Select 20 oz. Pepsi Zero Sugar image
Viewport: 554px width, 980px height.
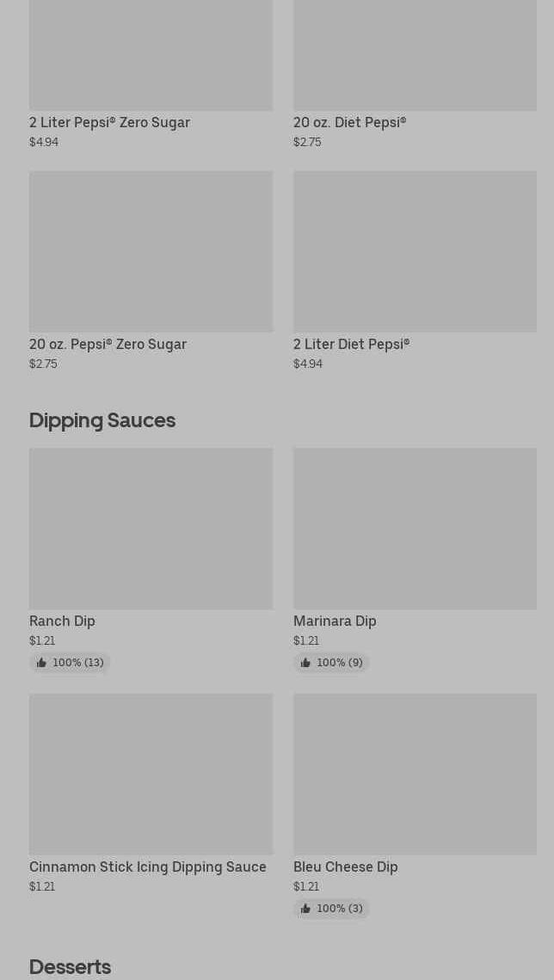[x=151, y=251]
